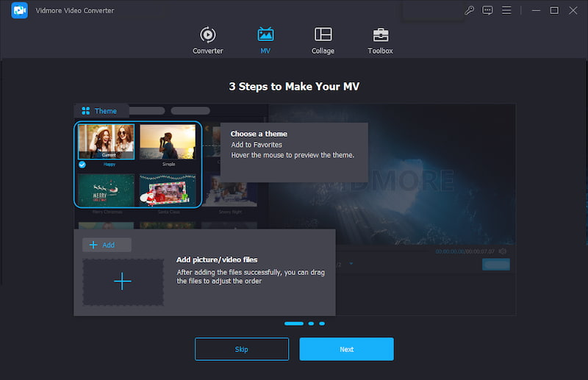Open the Collage module

(323, 40)
